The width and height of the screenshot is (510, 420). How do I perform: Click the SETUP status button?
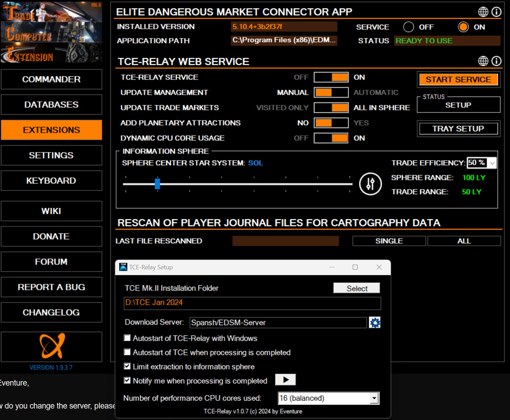(458, 105)
